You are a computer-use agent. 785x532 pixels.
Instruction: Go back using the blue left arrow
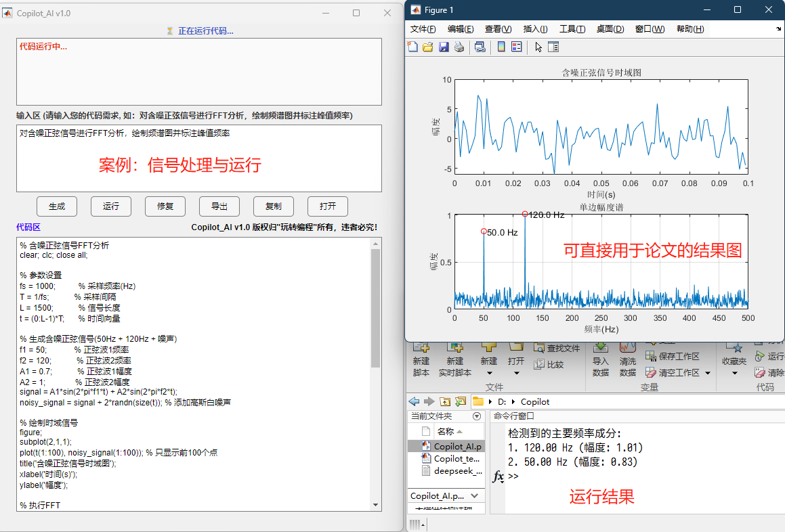(413, 401)
